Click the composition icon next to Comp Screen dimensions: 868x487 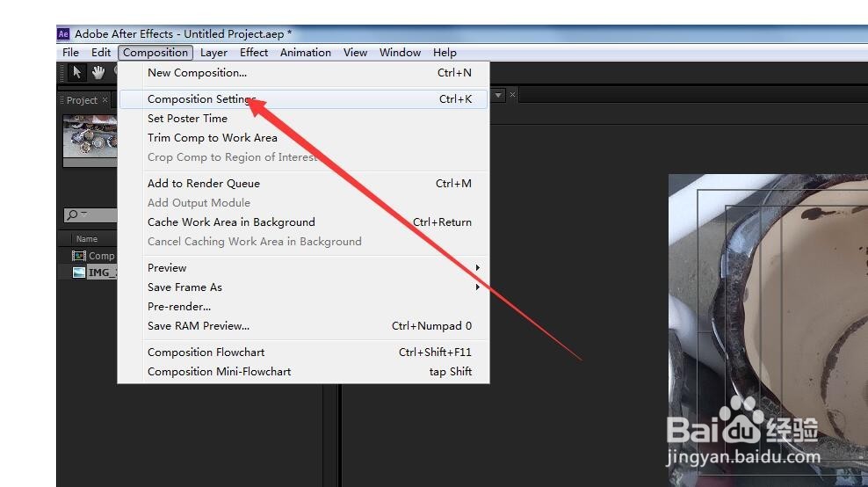(x=79, y=256)
